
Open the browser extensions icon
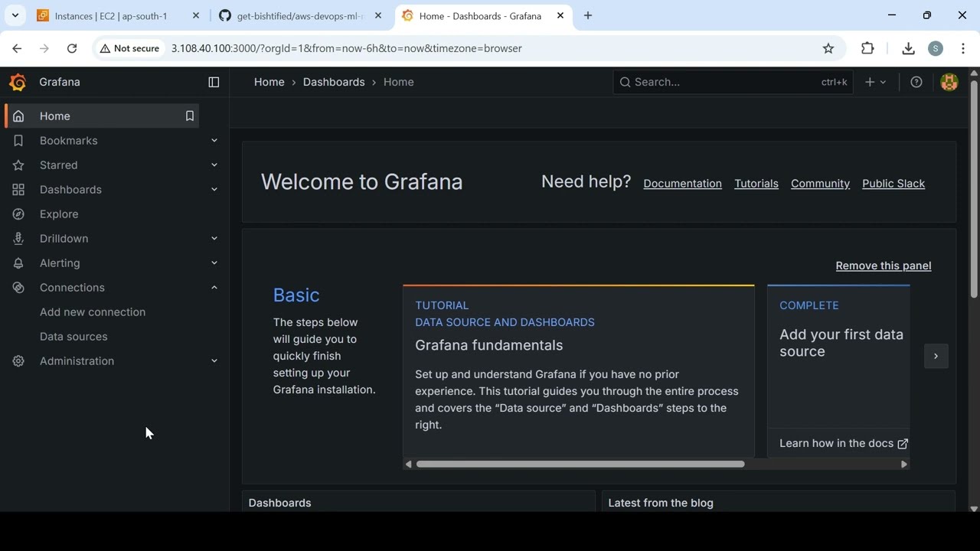coord(867,48)
